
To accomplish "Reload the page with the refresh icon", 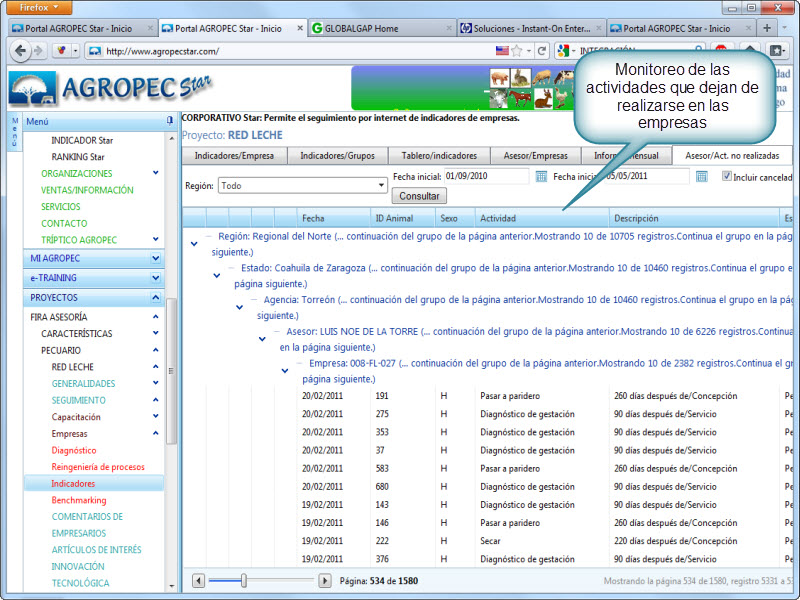I will pyautogui.click(x=542, y=51).
